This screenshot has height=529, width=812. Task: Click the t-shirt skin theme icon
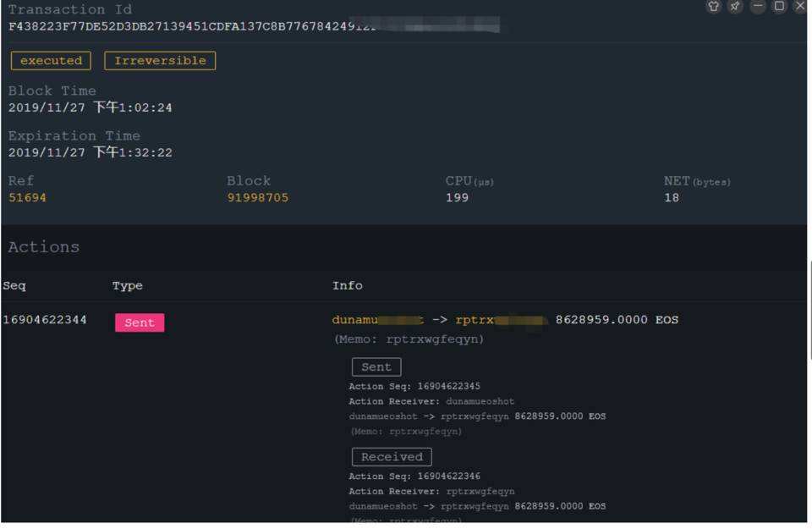(x=714, y=7)
